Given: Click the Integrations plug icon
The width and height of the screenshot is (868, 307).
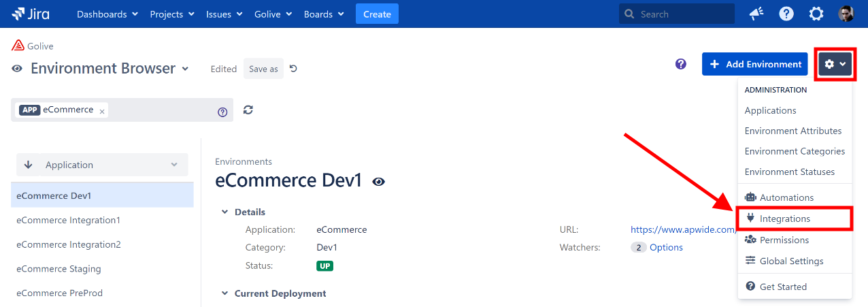Looking at the screenshot, I should pyautogui.click(x=750, y=219).
